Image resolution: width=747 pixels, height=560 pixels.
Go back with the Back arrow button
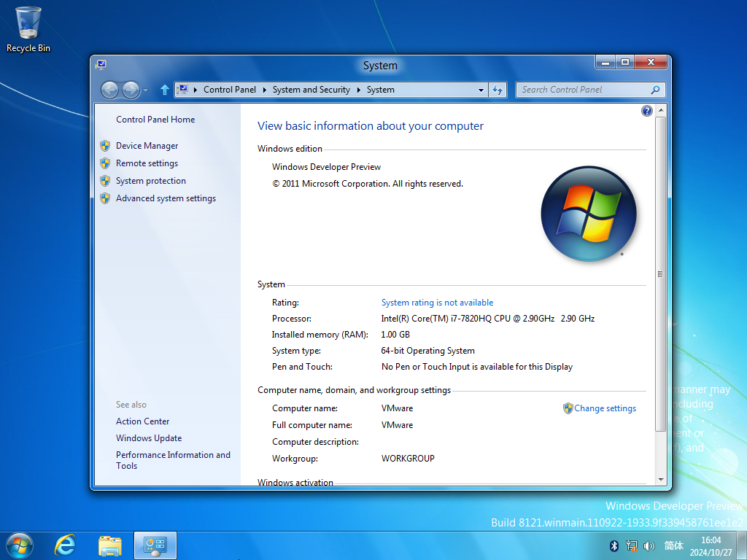pos(109,90)
